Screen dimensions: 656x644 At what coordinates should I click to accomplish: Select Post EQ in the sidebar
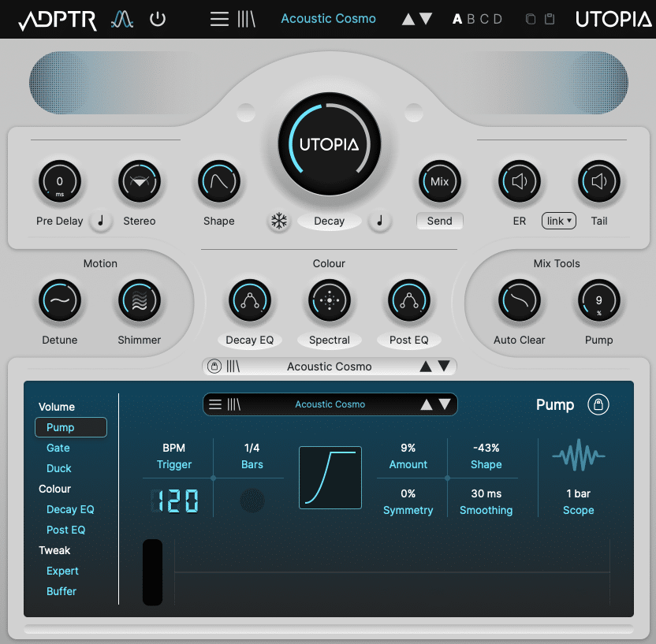pyautogui.click(x=65, y=530)
